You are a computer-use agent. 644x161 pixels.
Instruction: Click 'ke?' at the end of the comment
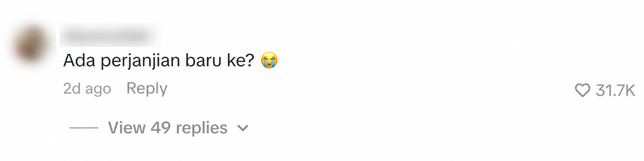pos(241,61)
